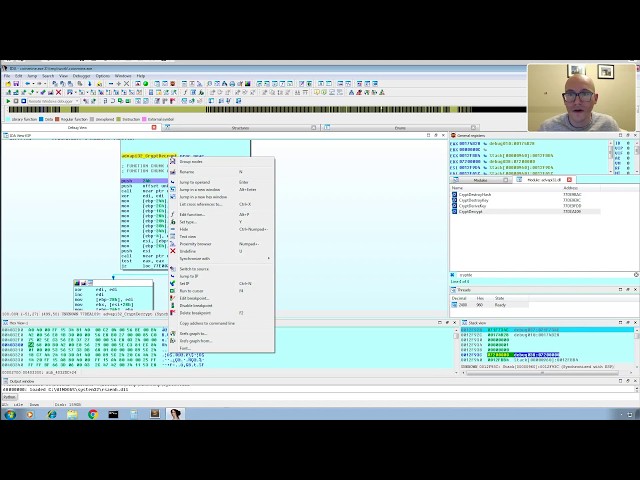Click the Python button in output window

9,397
